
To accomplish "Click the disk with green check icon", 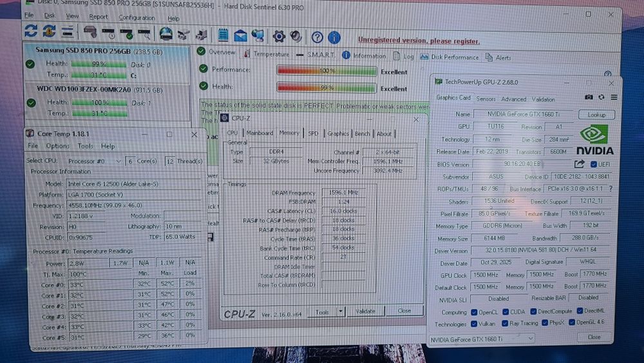I will (126, 34).
